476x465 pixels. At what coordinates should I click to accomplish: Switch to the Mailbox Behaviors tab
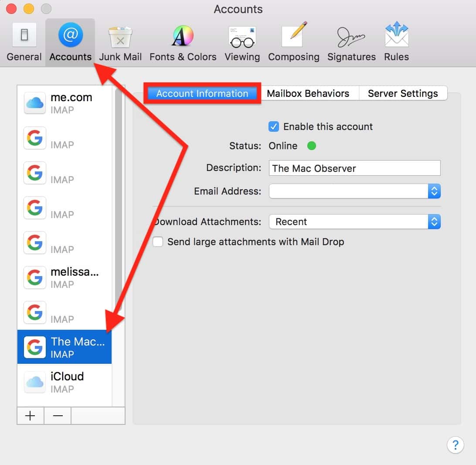308,93
